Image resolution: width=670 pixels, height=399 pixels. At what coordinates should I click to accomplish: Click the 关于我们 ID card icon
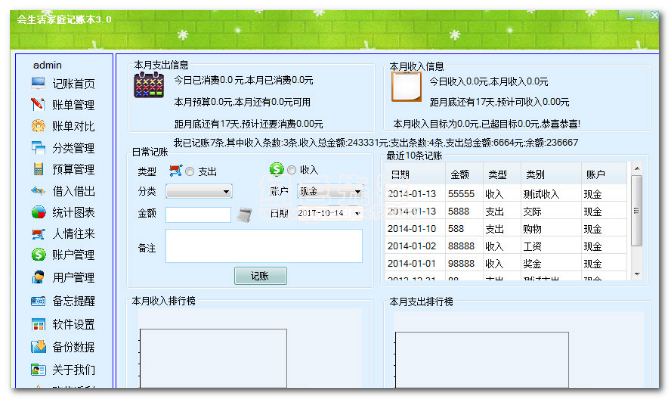click(38, 369)
